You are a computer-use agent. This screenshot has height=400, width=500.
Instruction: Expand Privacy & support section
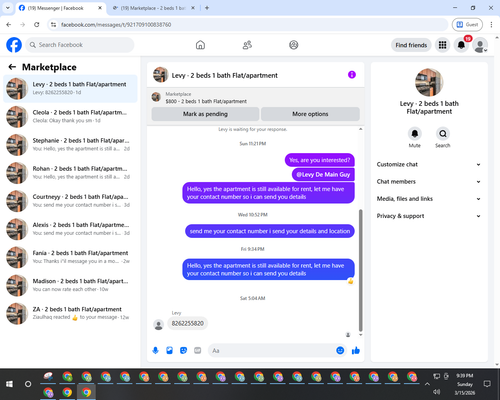[429, 216]
